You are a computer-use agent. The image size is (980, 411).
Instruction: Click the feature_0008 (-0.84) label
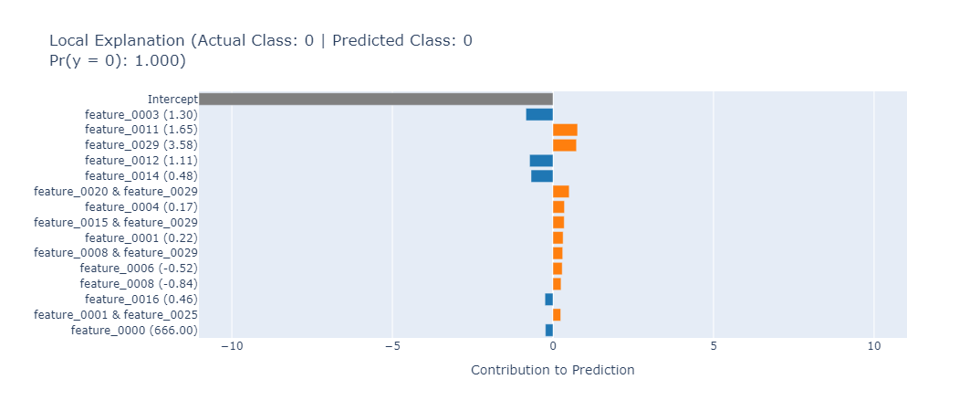(x=139, y=284)
